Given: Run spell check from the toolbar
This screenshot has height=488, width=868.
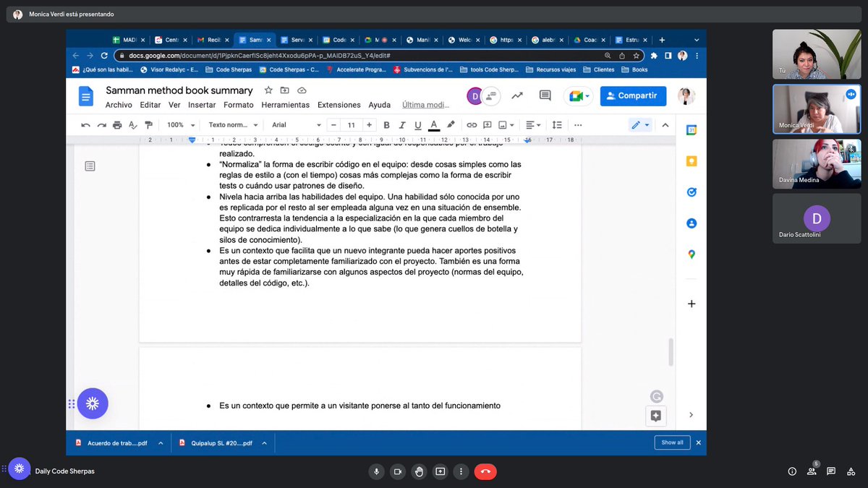Looking at the screenshot, I should [133, 125].
